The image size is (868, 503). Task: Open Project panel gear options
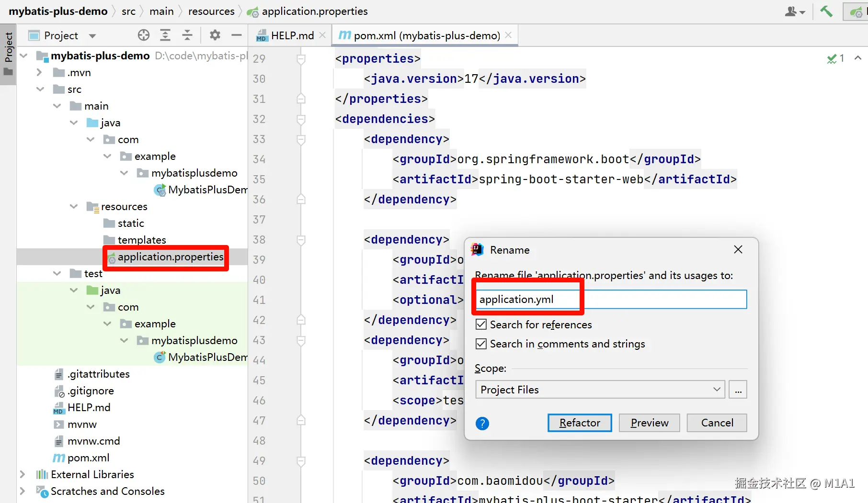click(x=215, y=35)
